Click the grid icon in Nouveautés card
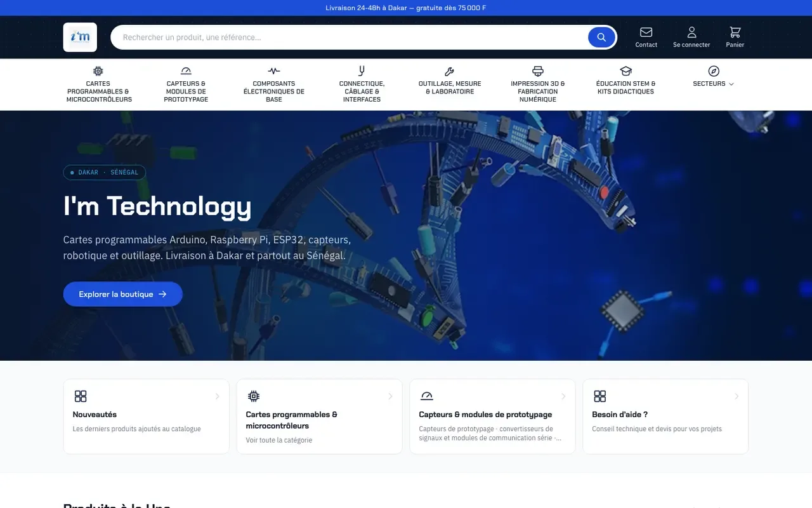 pos(81,396)
